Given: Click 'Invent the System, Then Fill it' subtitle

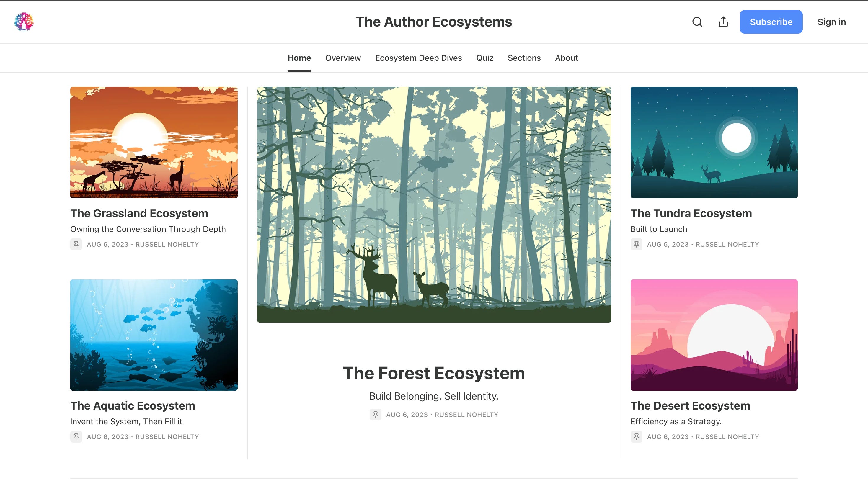Looking at the screenshot, I should pyautogui.click(x=126, y=422).
